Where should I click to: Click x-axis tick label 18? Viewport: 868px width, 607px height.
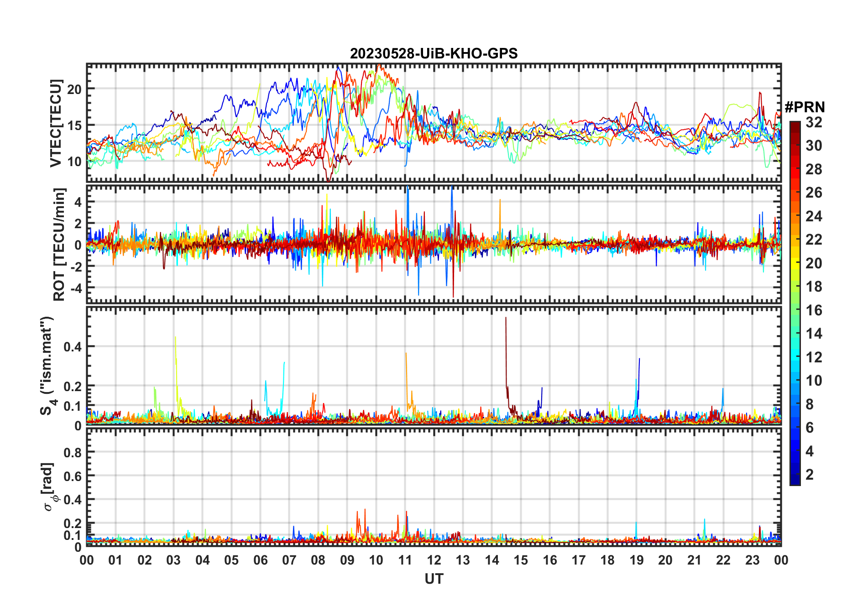(x=607, y=560)
